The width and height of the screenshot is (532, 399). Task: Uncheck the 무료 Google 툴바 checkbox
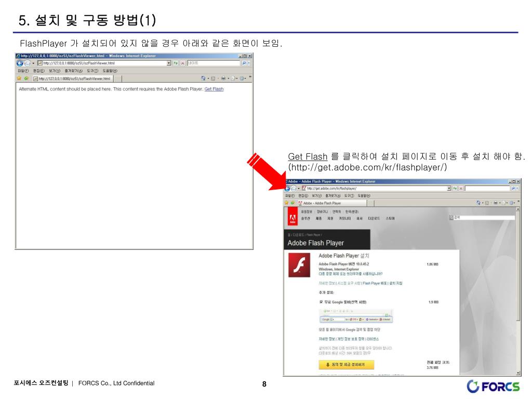coord(321,302)
